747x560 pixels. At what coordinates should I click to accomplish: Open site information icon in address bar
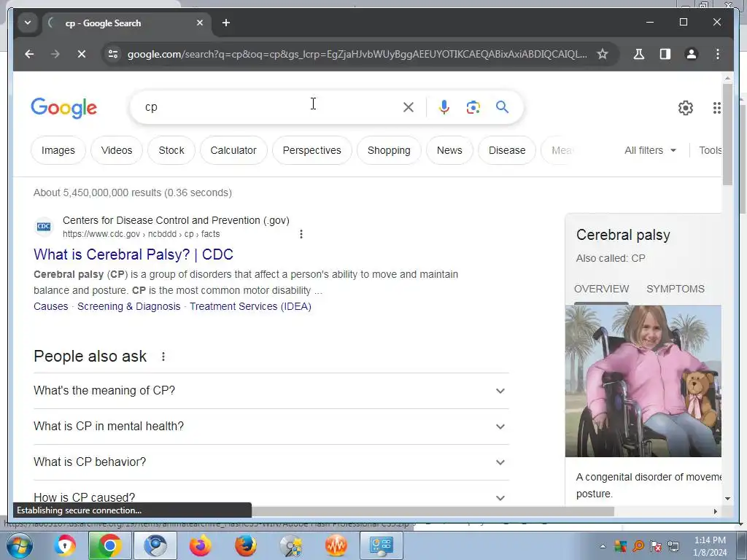[x=113, y=54]
